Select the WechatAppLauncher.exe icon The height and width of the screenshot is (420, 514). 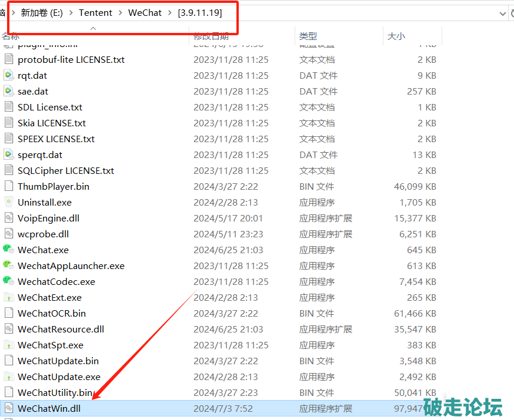tap(8, 266)
